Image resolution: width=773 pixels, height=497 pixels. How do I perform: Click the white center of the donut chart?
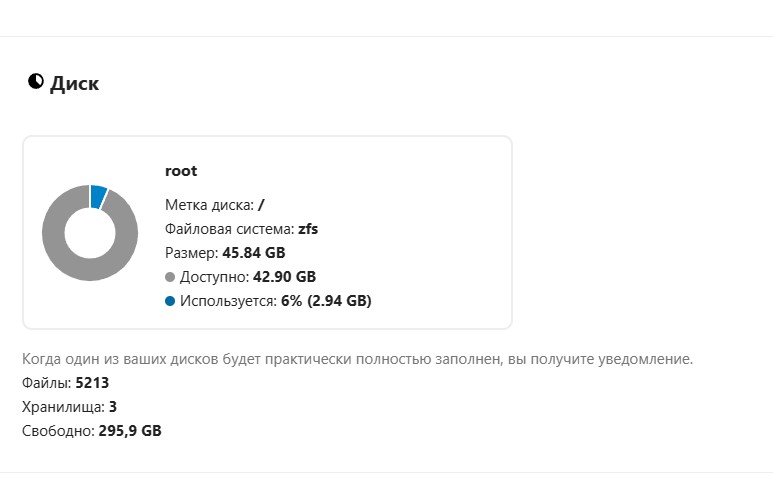[x=90, y=233]
